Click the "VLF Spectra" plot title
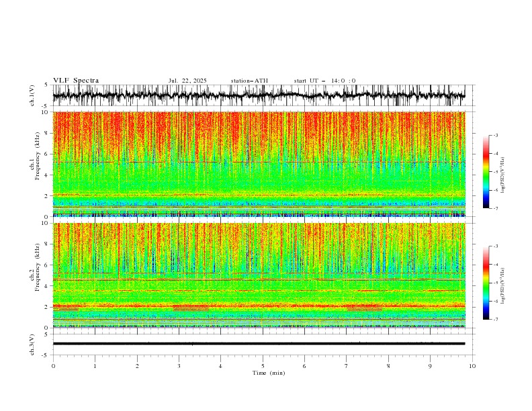532x411 pixels. click(x=76, y=81)
